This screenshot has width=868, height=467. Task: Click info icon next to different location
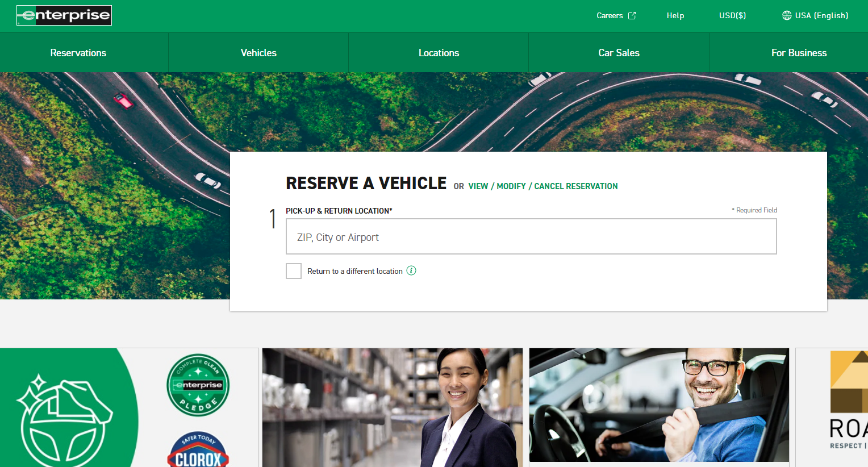tap(411, 270)
